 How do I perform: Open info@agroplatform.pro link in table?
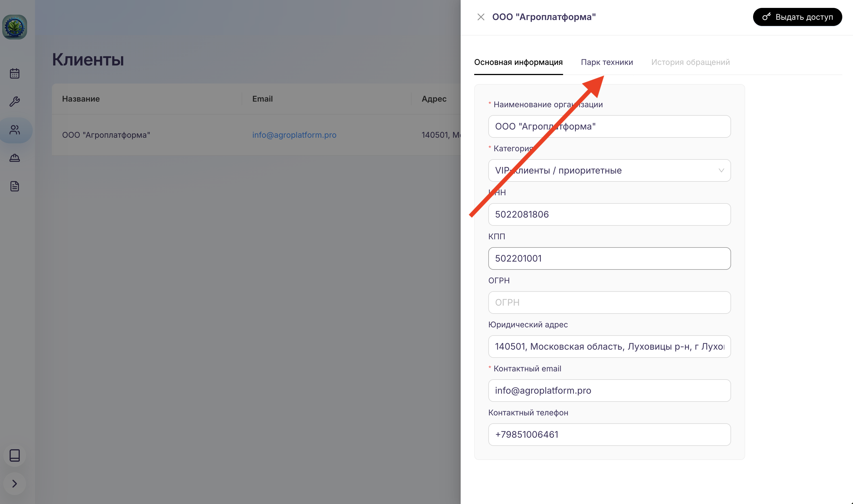click(x=294, y=135)
